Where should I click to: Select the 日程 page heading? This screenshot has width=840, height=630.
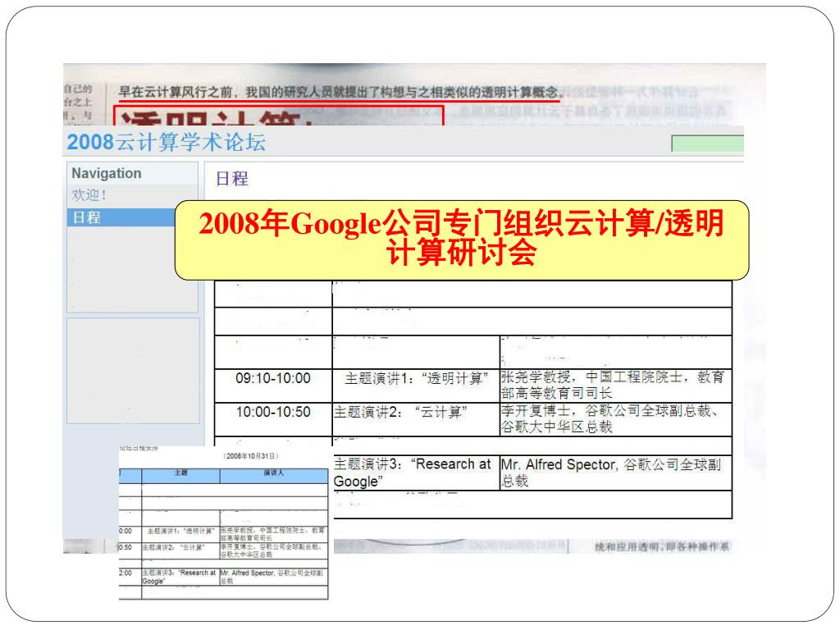[x=232, y=178]
